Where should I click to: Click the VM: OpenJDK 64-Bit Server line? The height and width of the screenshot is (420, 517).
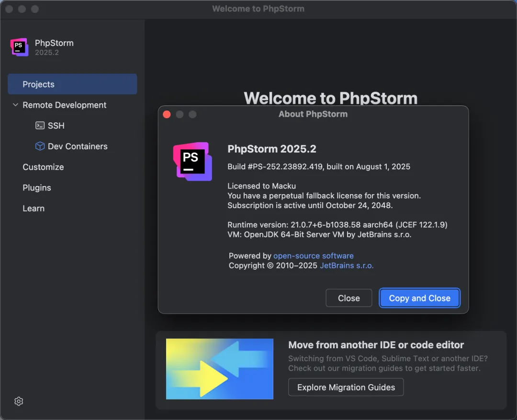pos(319,234)
